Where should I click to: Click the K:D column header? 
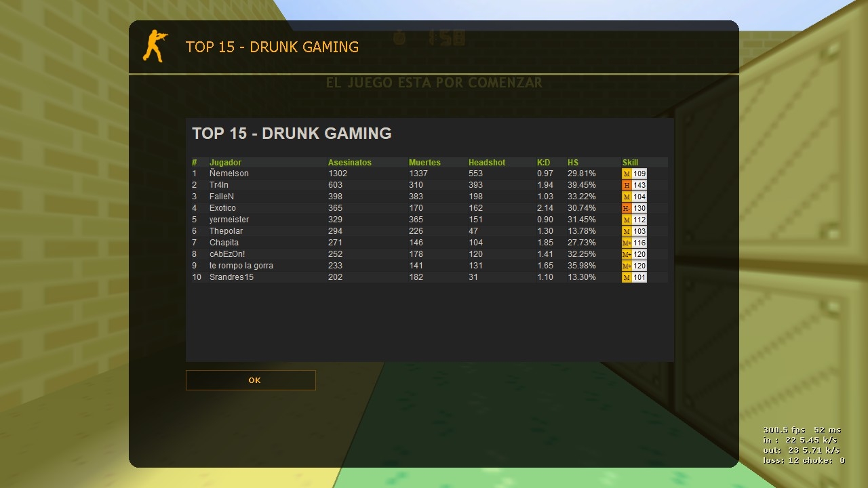tap(544, 163)
